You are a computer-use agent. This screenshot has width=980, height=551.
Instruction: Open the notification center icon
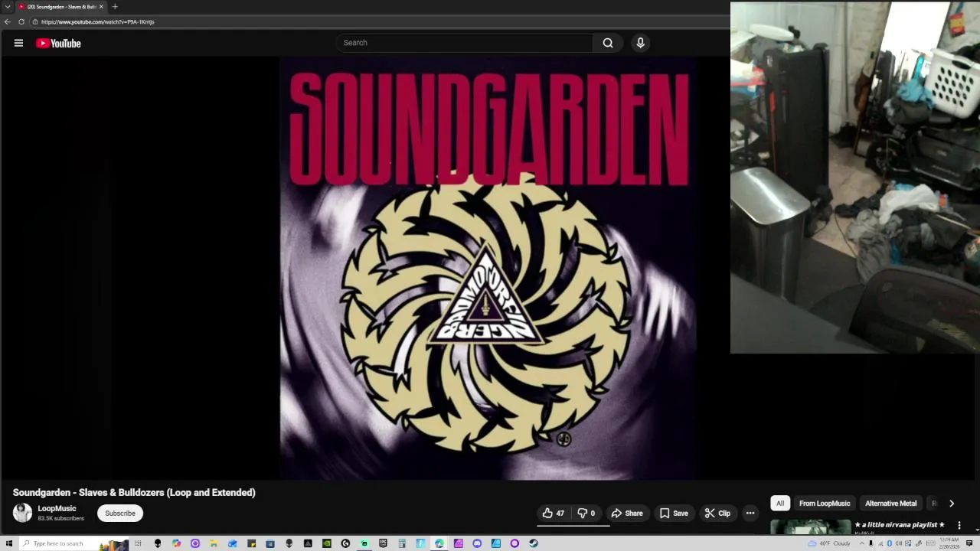[x=969, y=543]
